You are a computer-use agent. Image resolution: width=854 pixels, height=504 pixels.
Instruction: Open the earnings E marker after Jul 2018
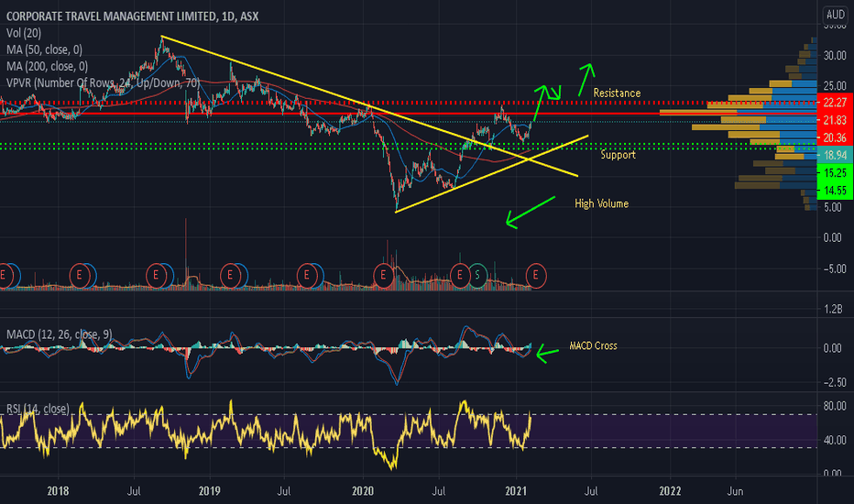pyautogui.click(x=156, y=275)
